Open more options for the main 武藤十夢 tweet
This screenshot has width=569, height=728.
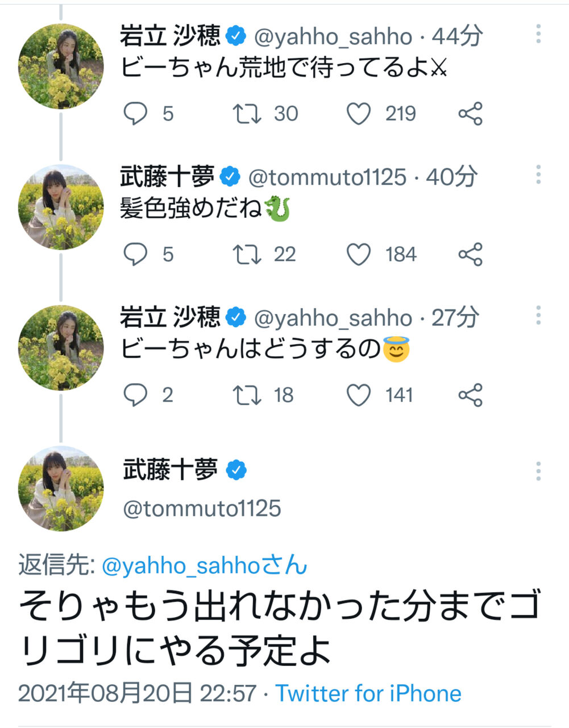coord(538,471)
